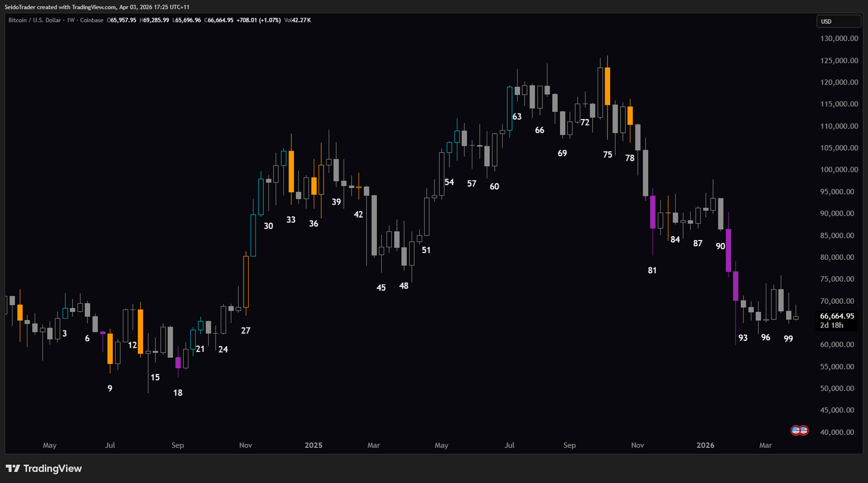Click the Mar label on the time axis
The height and width of the screenshot is (483, 868).
(765, 445)
